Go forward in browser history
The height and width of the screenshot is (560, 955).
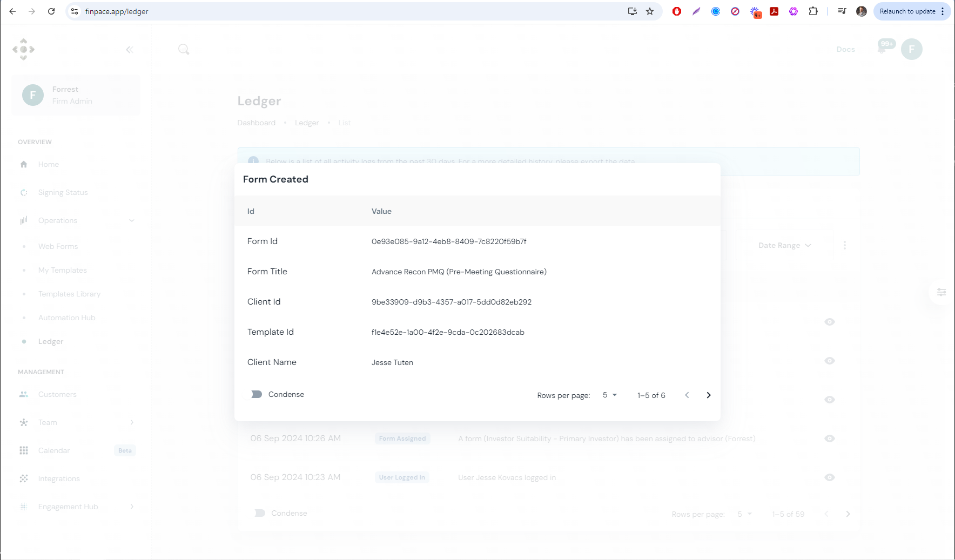coord(32,11)
